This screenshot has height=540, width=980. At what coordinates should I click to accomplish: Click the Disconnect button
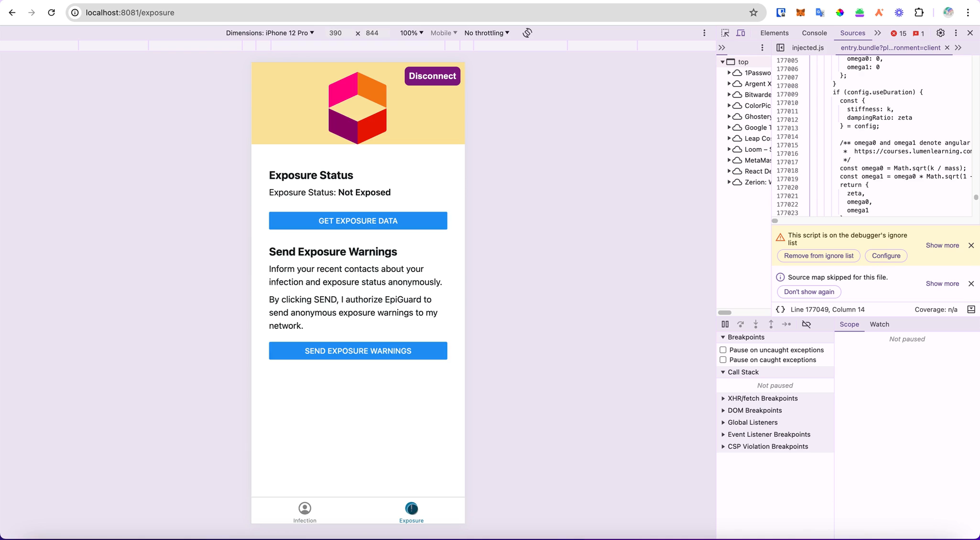click(432, 76)
